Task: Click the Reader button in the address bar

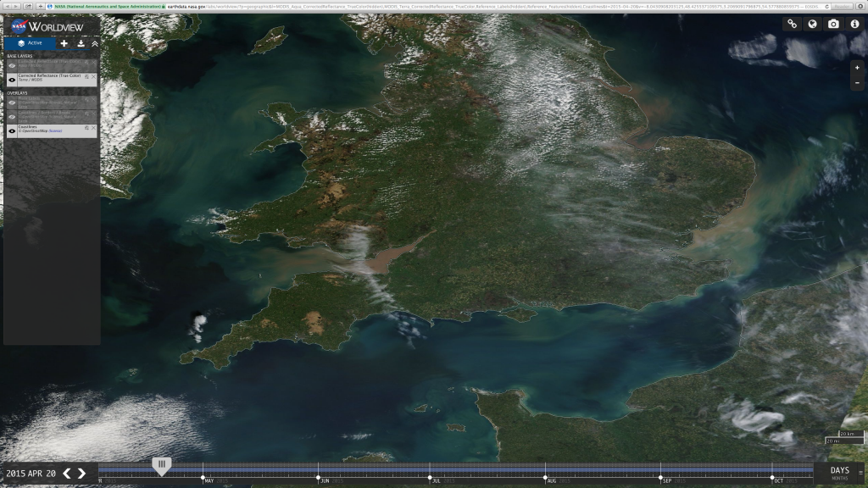Action: pos(842,7)
